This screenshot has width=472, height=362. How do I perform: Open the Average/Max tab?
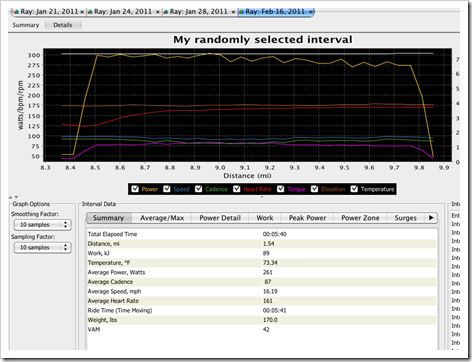tap(162, 218)
